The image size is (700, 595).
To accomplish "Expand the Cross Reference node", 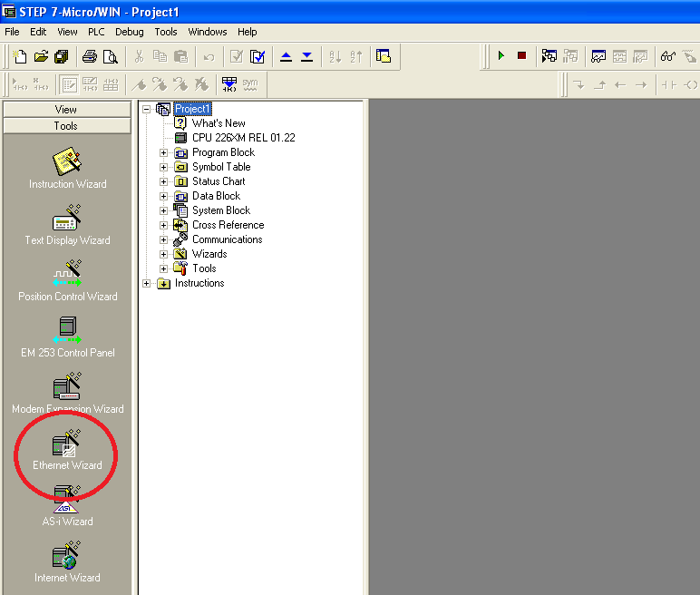I will [x=163, y=225].
